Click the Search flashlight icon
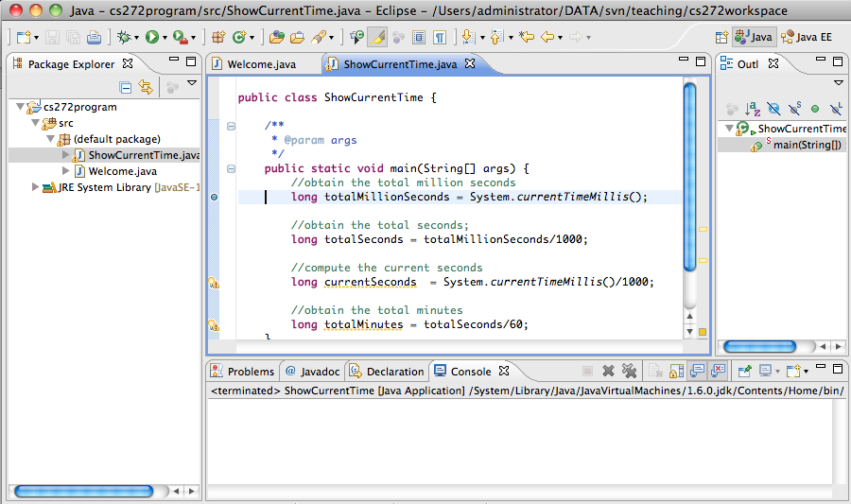The height and width of the screenshot is (504, 851). (x=319, y=37)
